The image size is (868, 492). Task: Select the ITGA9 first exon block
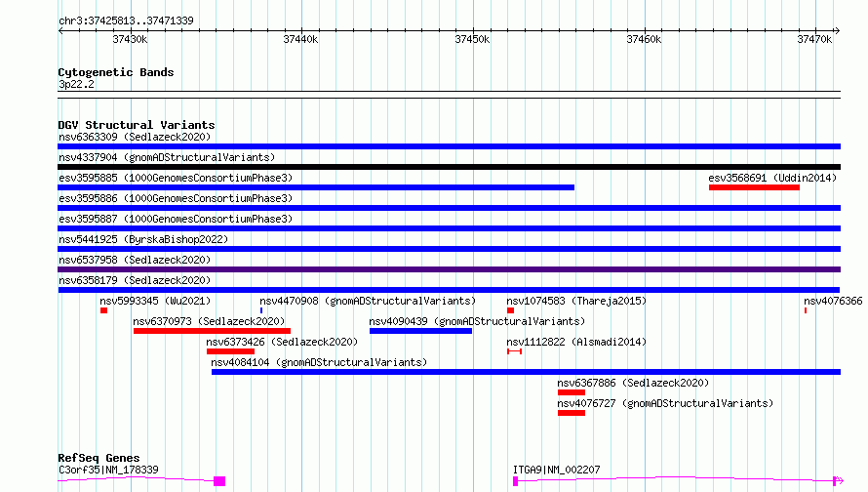click(x=515, y=481)
